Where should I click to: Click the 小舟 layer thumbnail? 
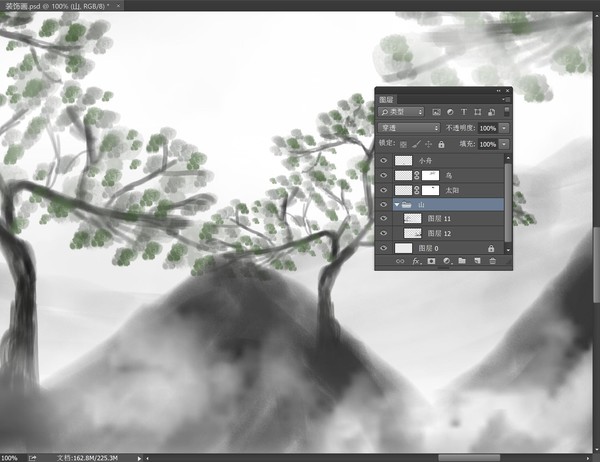pyautogui.click(x=403, y=161)
